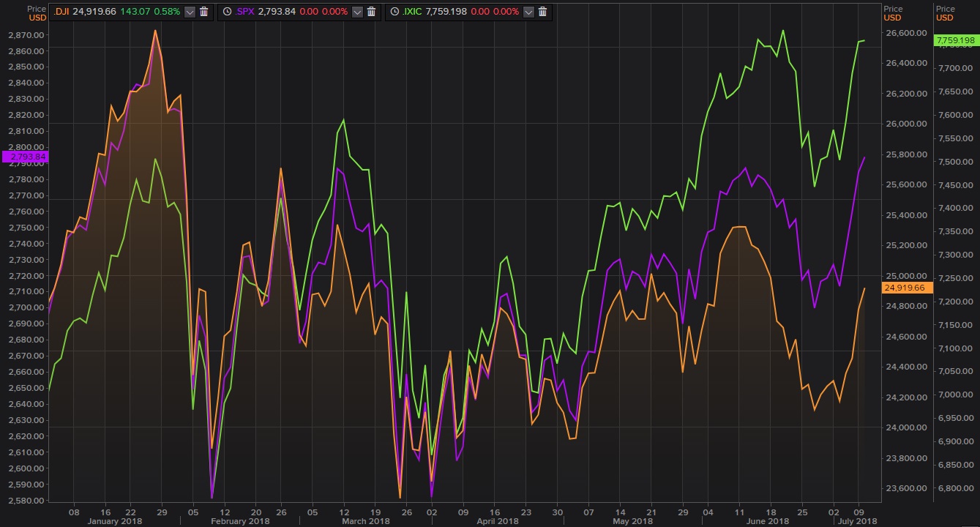Click the 2,700.00 left axis value
980x527 pixels.
click(x=26, y=308)
